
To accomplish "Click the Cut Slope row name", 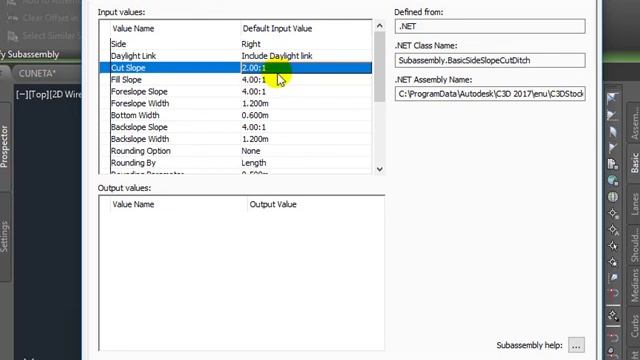I will [x=128, y=68].
